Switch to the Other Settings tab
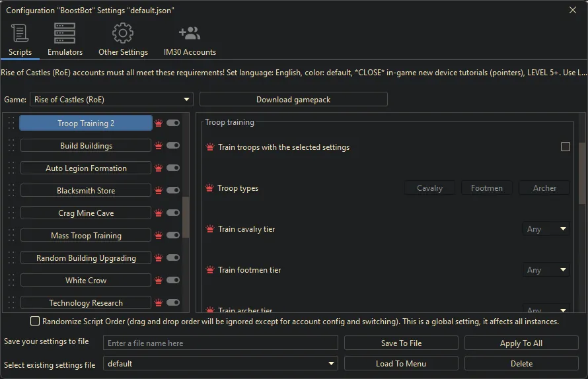 tap(123, 40)
